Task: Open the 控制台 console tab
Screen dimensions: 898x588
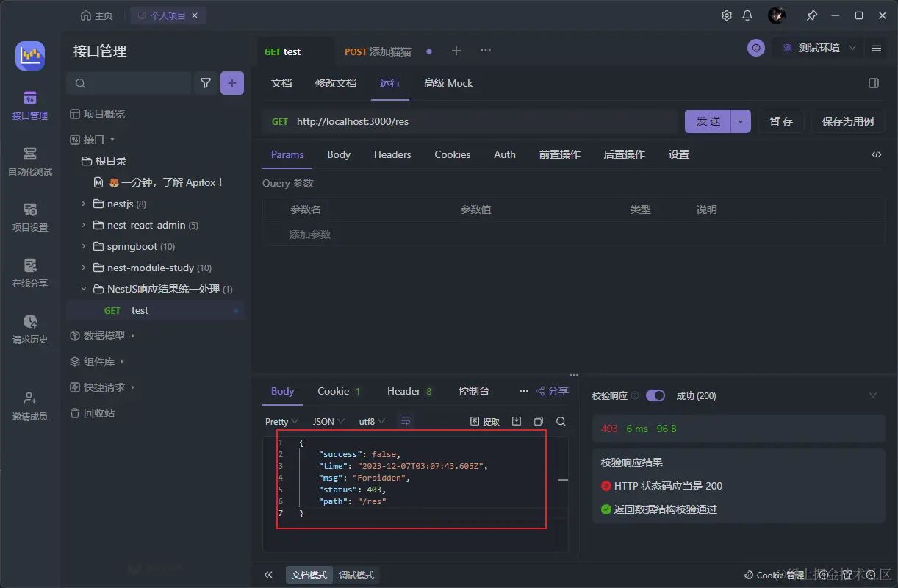Action: [x=474, y=391]
